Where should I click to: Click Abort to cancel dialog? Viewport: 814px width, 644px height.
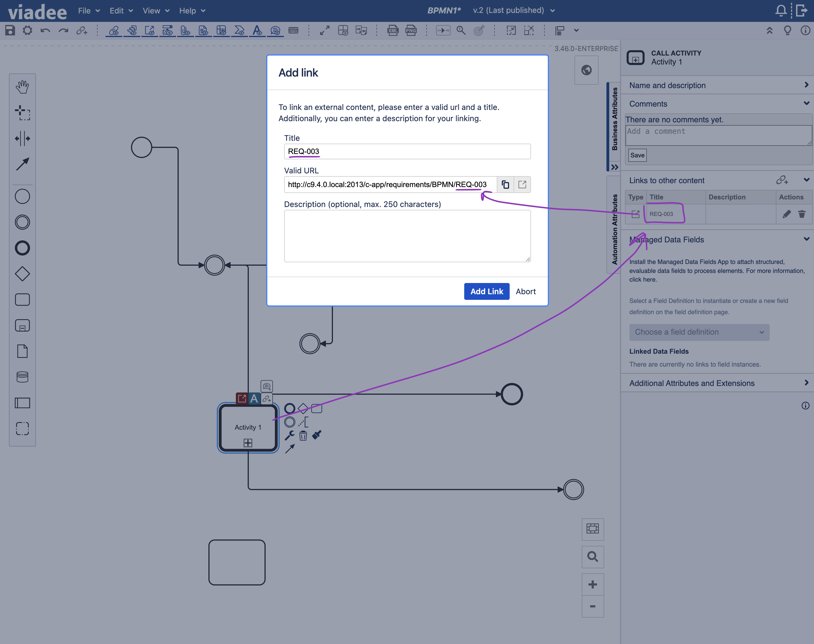526,291
